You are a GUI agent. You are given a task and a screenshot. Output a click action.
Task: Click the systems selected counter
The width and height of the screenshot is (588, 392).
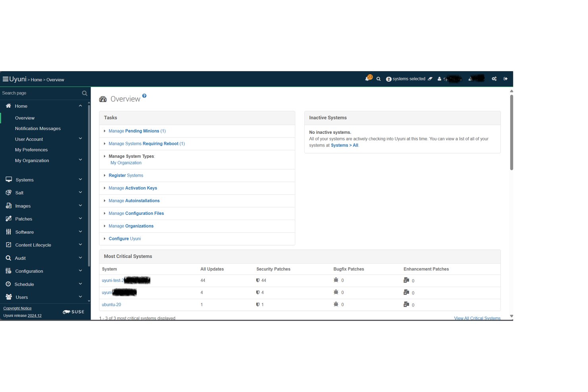[x=406, y=79]
